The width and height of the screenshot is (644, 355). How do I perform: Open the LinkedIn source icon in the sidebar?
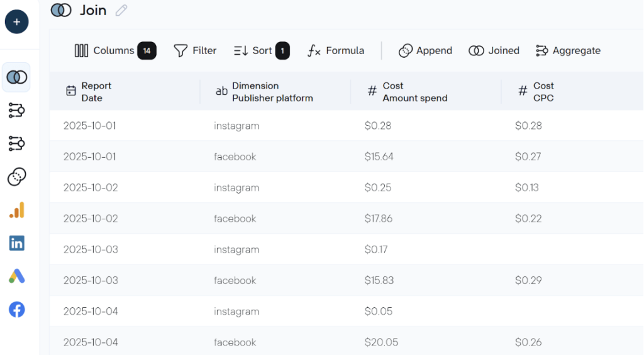click(x=17, y=243)
